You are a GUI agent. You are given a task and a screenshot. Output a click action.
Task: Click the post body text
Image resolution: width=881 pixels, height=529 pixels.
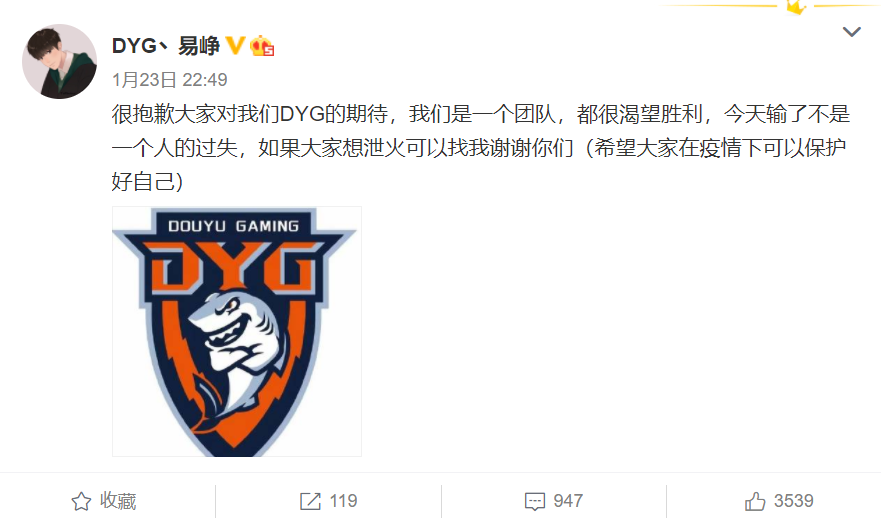pyautogui.click(x=481, y=148)
